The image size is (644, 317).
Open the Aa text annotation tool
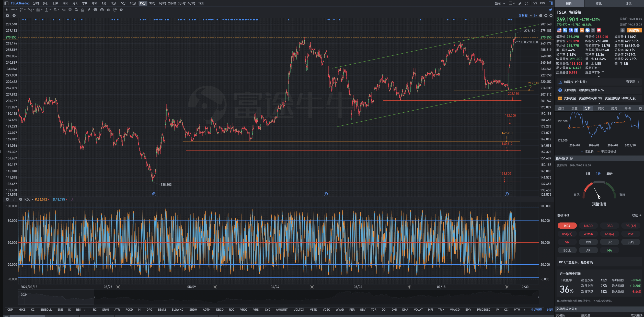(x=64, y=10)
